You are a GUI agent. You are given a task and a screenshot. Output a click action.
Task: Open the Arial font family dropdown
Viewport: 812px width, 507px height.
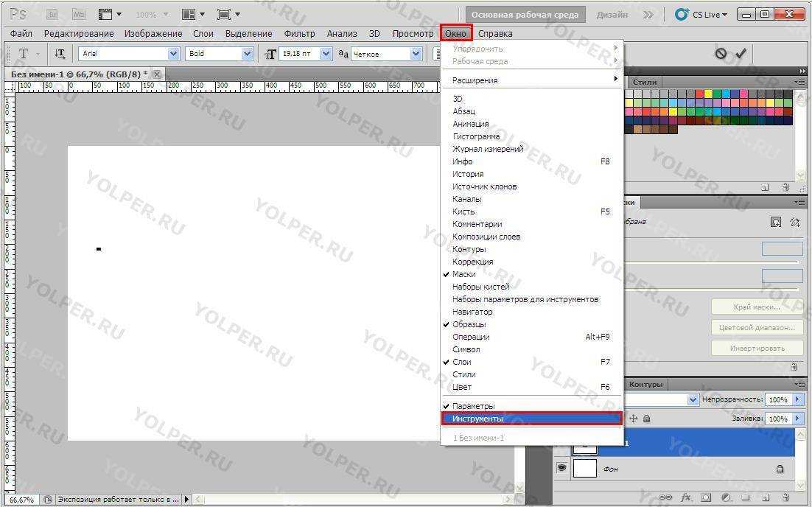pyautogui.click(x=173, y=53)
